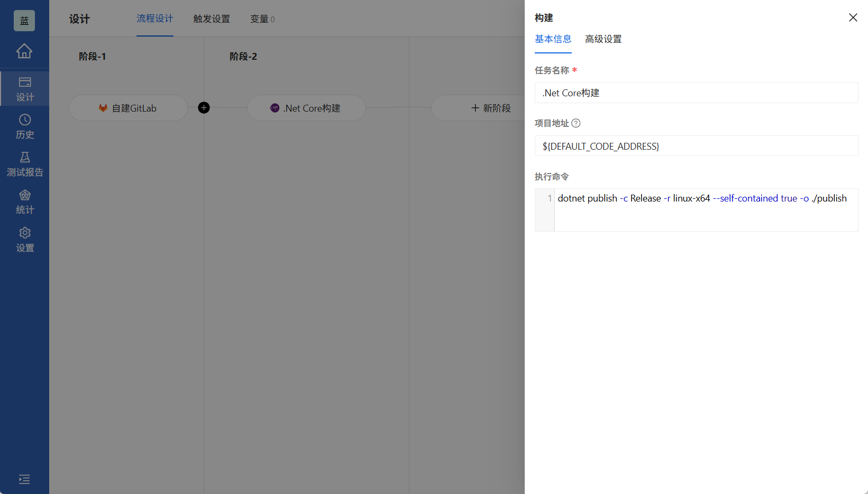Select the 自建GitLab node
This screenshot has height=494, width=868.
[128, 108]
